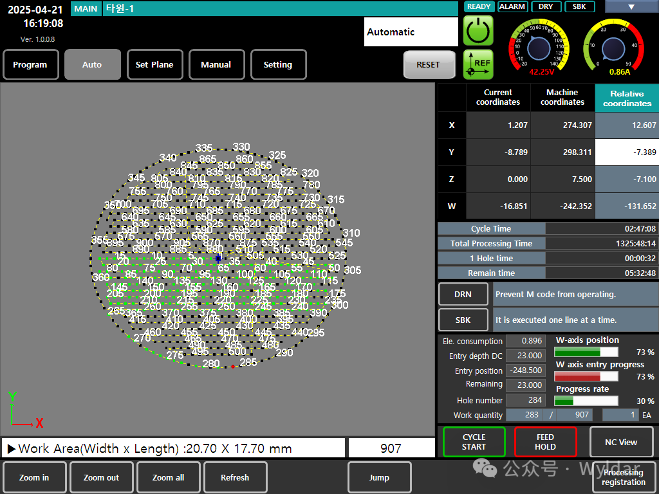Click the MAIN program label
Viewport: 660px width, 495px height.
(86, 9)
